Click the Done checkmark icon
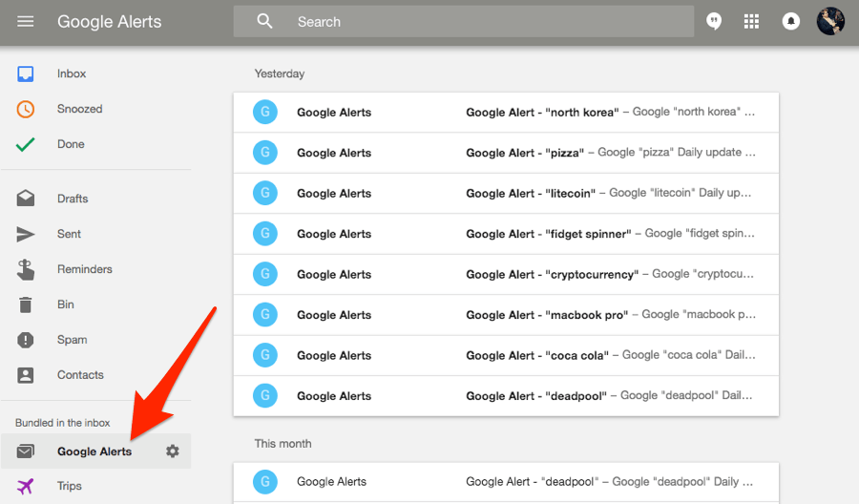Viewport: 859px width, 504px height. (25, 144)
